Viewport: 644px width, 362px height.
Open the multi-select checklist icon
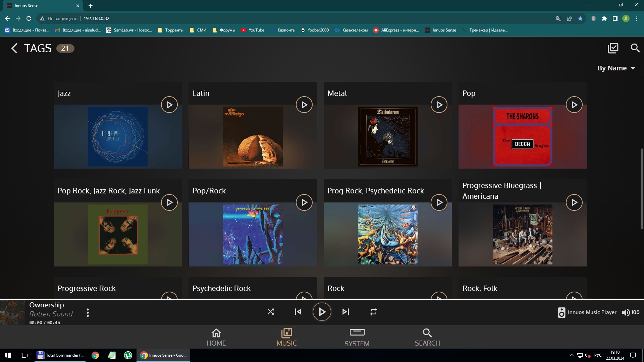(613, 48)
